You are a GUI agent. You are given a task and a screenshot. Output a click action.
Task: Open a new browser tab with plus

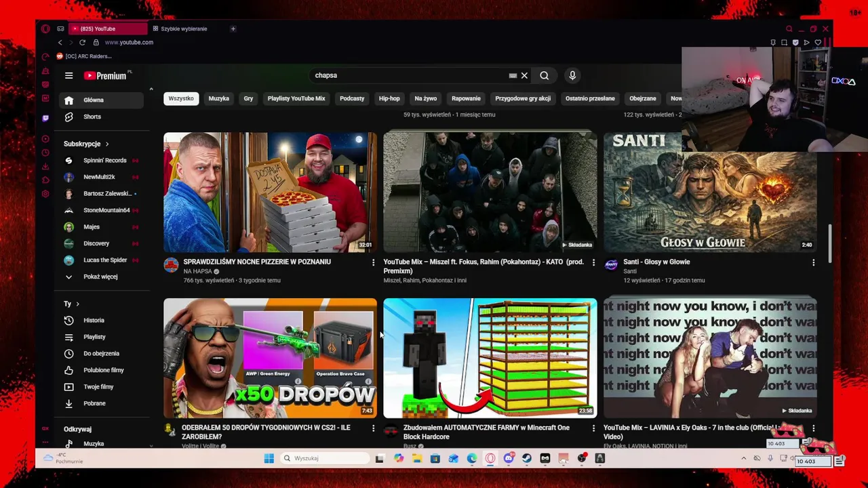[233, 28]
